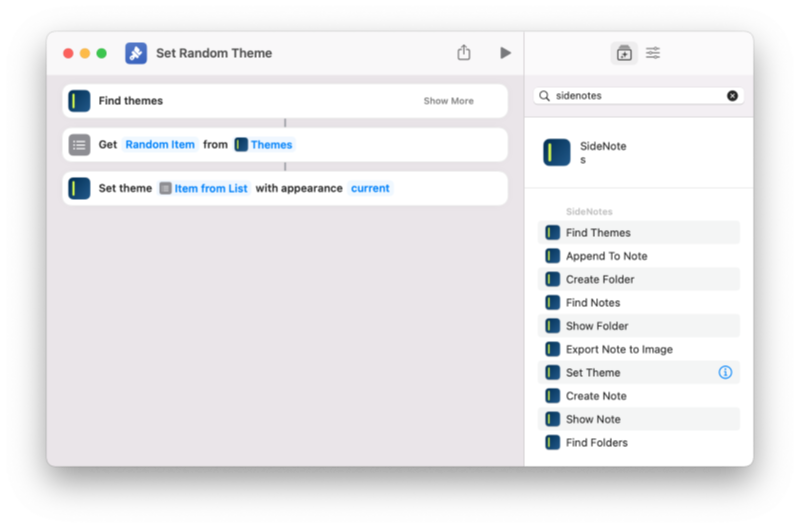Close the window with the red button
The height and width of the screenshot is (528, 800).
pos(68,53)
